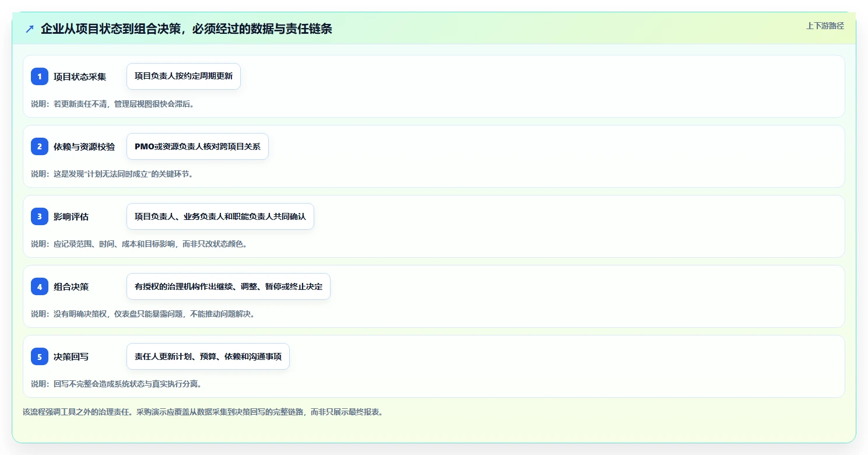Select the 影响评估 step title
Viewport: 868px width, 455px height.
pyautogui.click(x=71, y=216)
